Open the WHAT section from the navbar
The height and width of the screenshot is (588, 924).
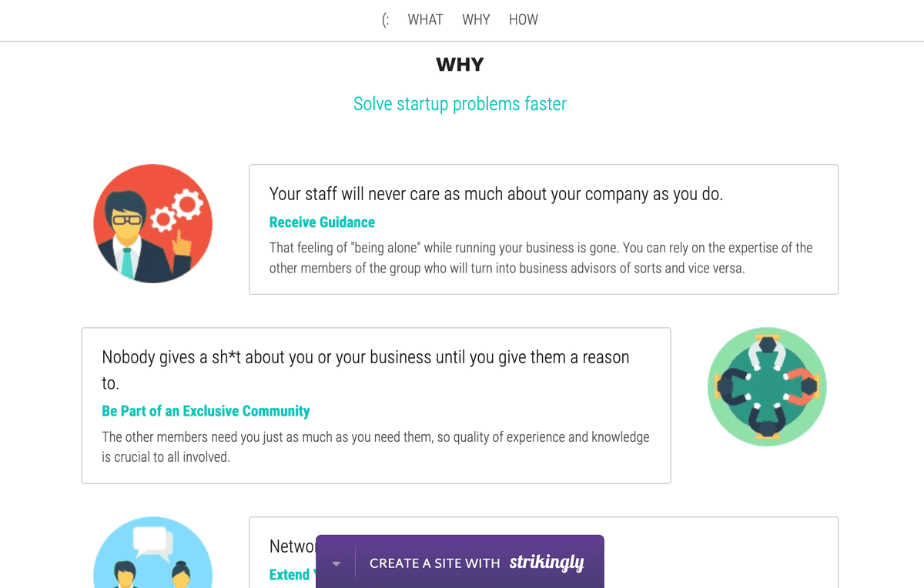(x=425, y=19)
